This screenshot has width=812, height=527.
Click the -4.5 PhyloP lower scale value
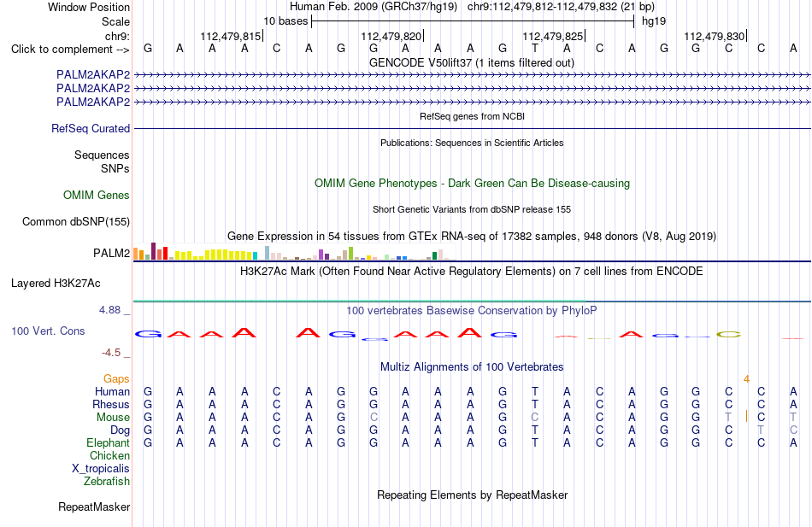coord(111,353)
